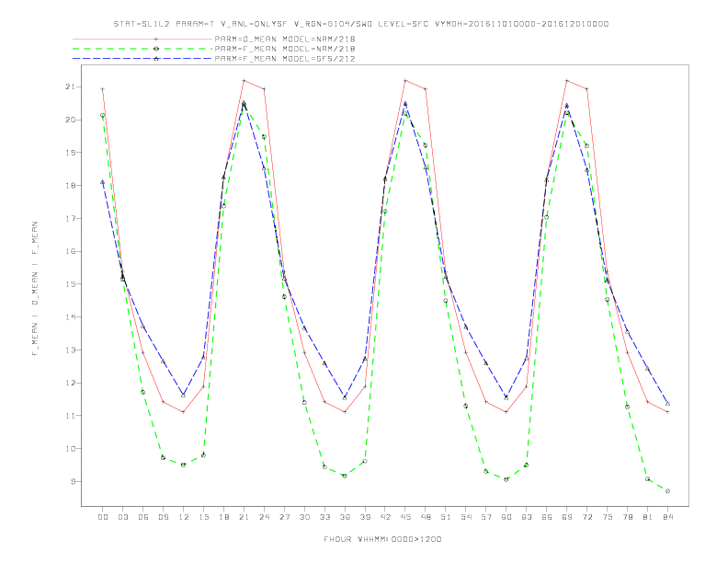Click x-axis forecast hour label 06
Screen dimensions: 728x563
[143, 517]
